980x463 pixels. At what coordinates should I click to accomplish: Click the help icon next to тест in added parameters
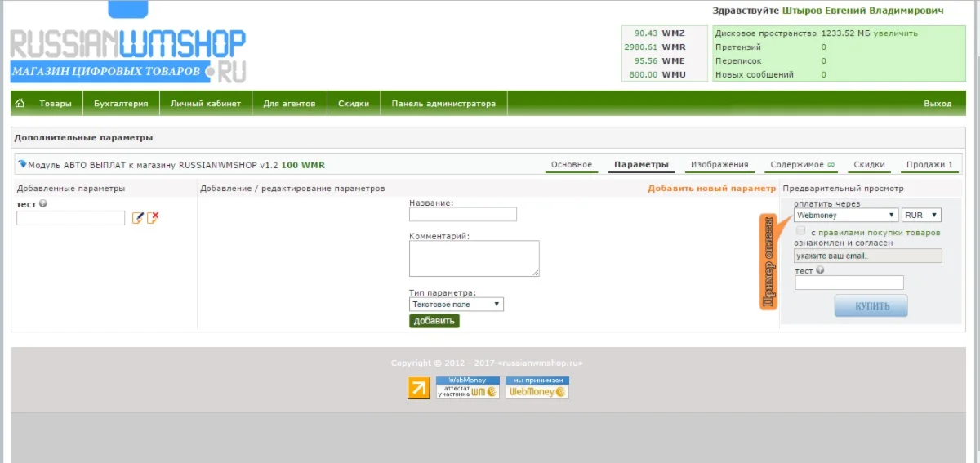42,204
